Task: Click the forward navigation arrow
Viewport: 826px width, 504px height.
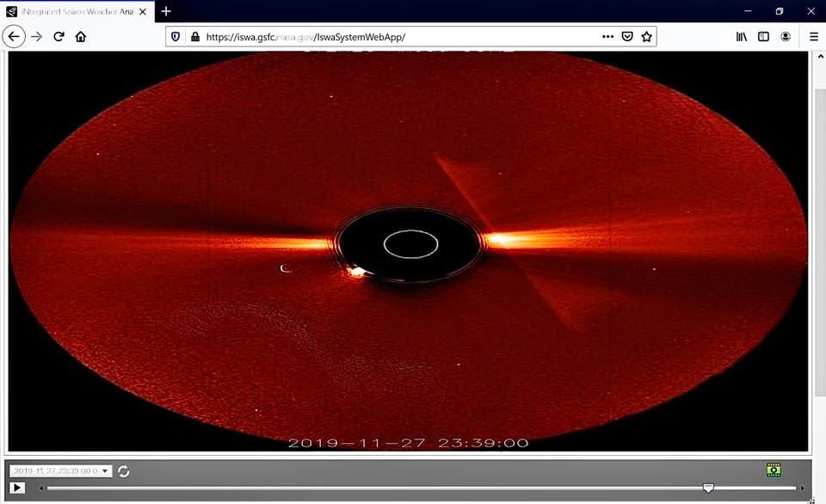Action: (x=36, y=37)
